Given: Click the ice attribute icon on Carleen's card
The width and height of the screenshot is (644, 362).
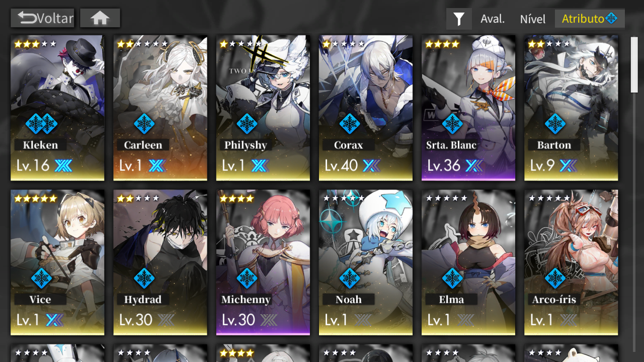Looking at the screenshot, I should tap(144, 124).
